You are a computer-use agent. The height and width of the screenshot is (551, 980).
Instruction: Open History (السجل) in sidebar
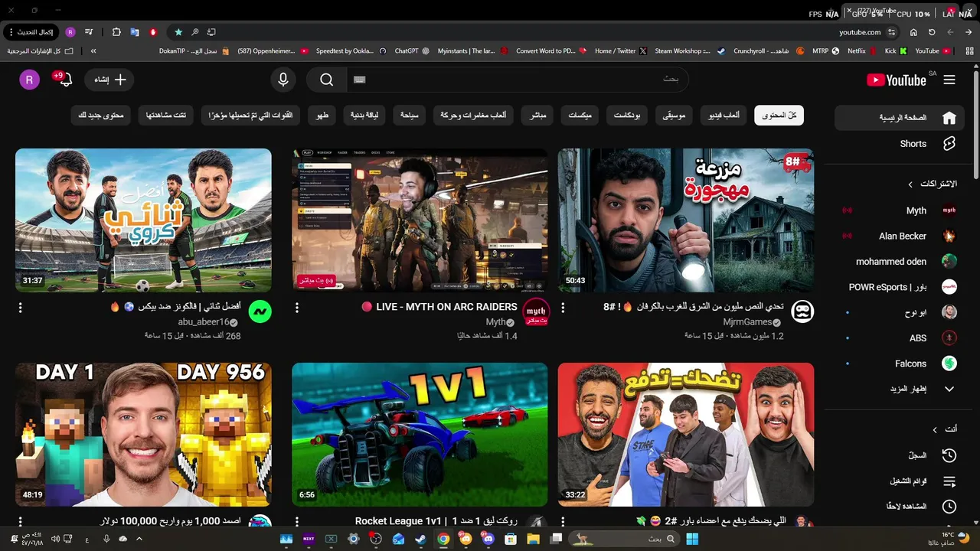pos(900,455)
